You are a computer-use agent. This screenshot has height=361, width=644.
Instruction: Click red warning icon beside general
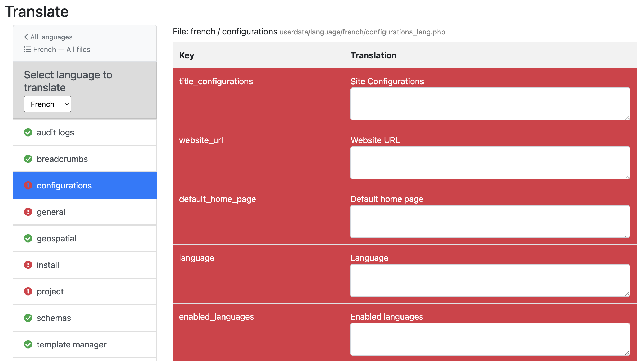pos(28,212)
